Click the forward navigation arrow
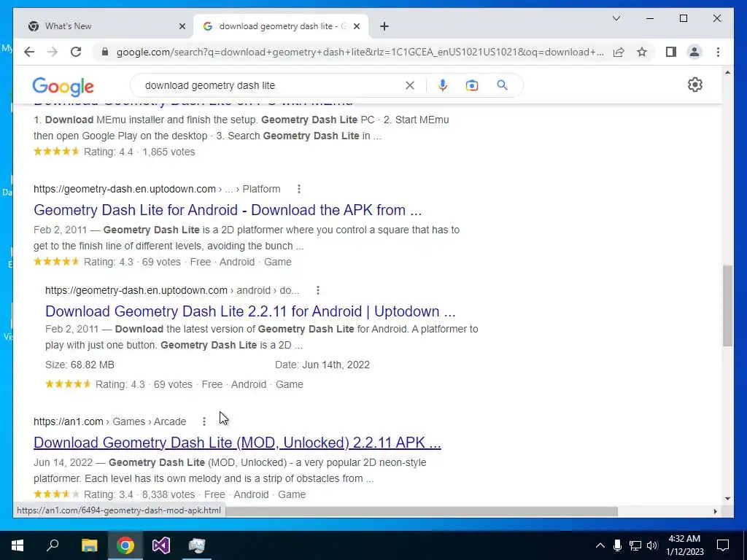 pos(53,52)
